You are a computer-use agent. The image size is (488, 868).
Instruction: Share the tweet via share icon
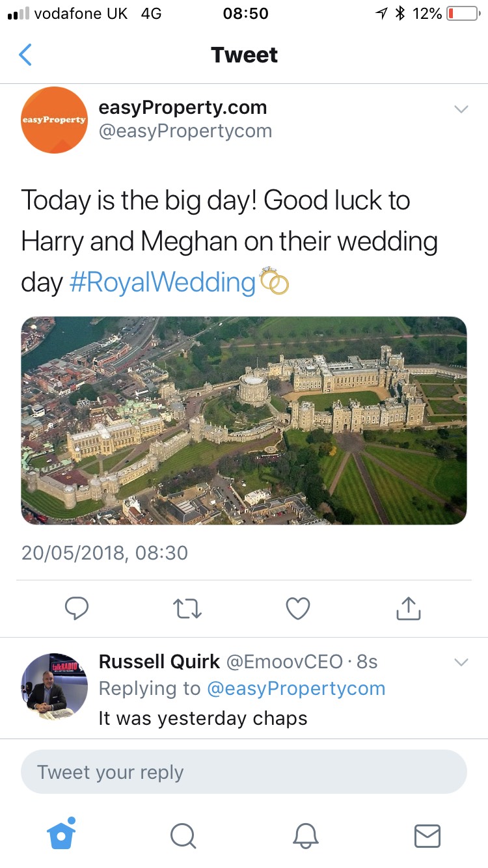(409, 608)
